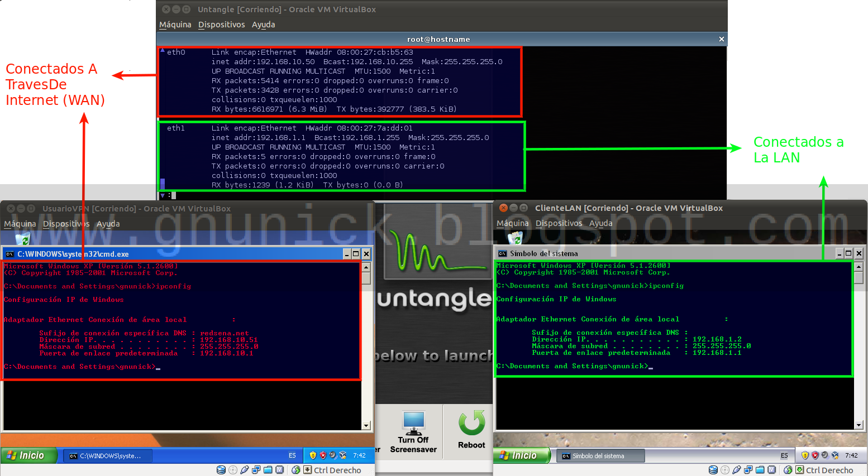Screen dimensions: 868x476
Task: Expand the terminal dropdown arrow in root@hostname window
Action: coord(163,195)
